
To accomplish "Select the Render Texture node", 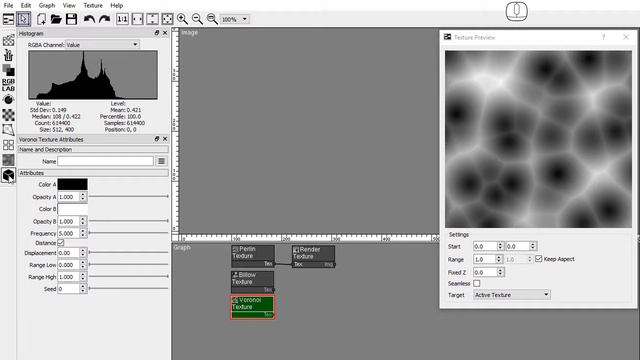I will point(313,256).
